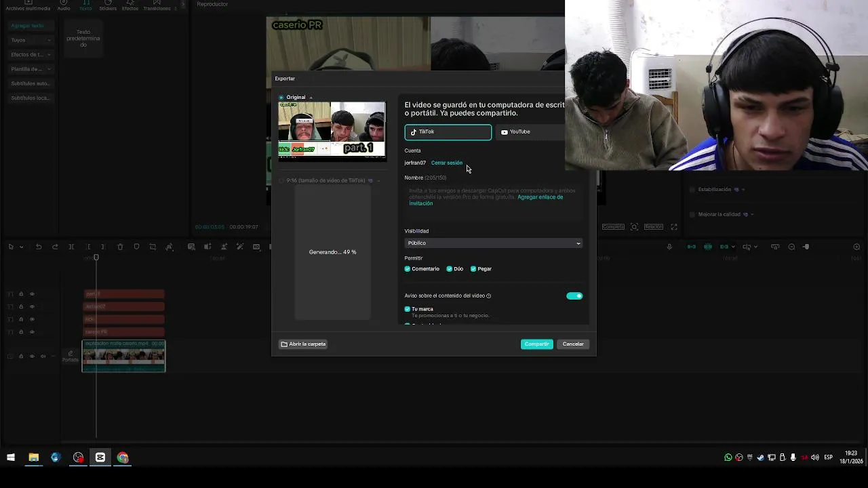The image size is (868, 488).
Task: Click the crop icon in timeline toolbar
Action: click(x=153, y=247)
